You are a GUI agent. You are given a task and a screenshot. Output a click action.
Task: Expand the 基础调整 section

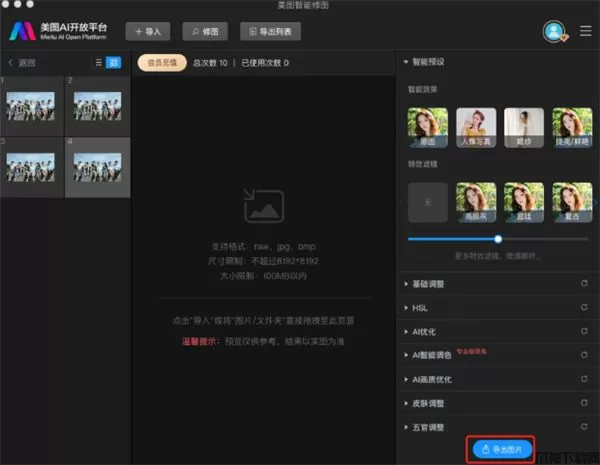click(428, 284)
